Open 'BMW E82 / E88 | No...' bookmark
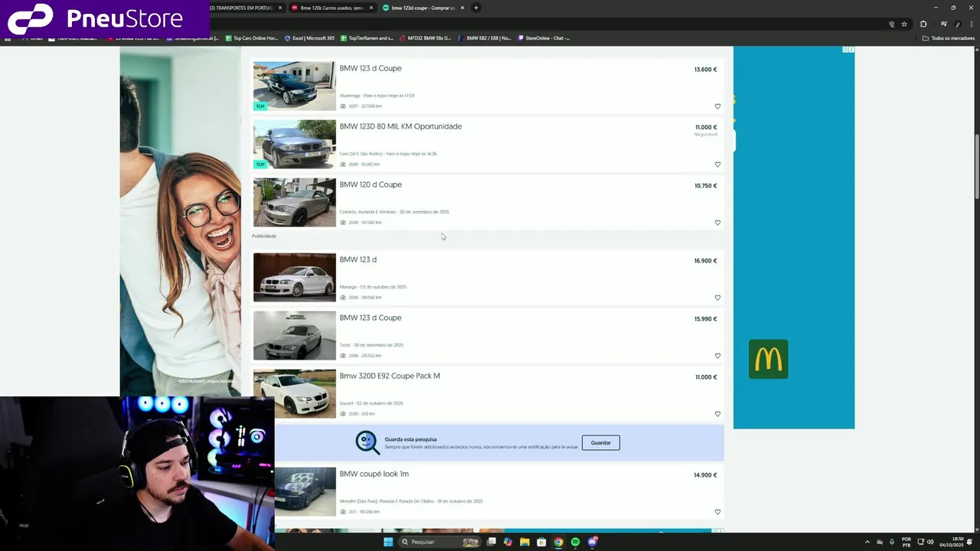The width and height of the screenshot is (980, 551). pos(485,37)
